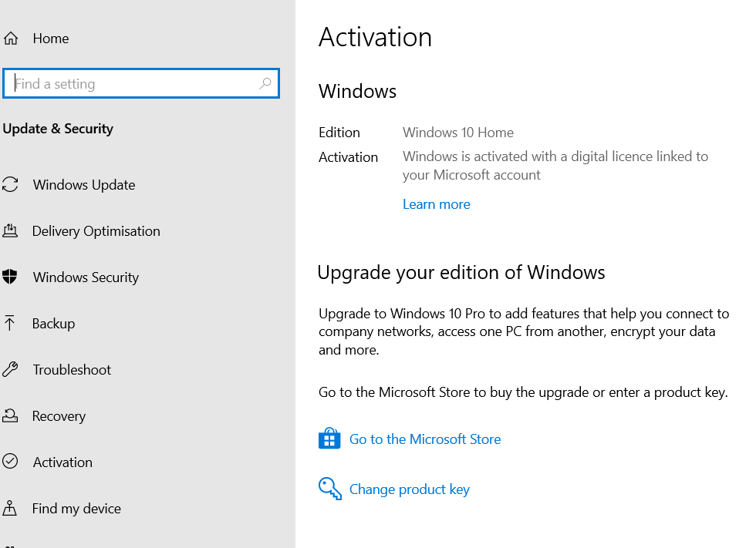Click the key icon beside Change product key
The image size is (756, 548).
(330, 489)
